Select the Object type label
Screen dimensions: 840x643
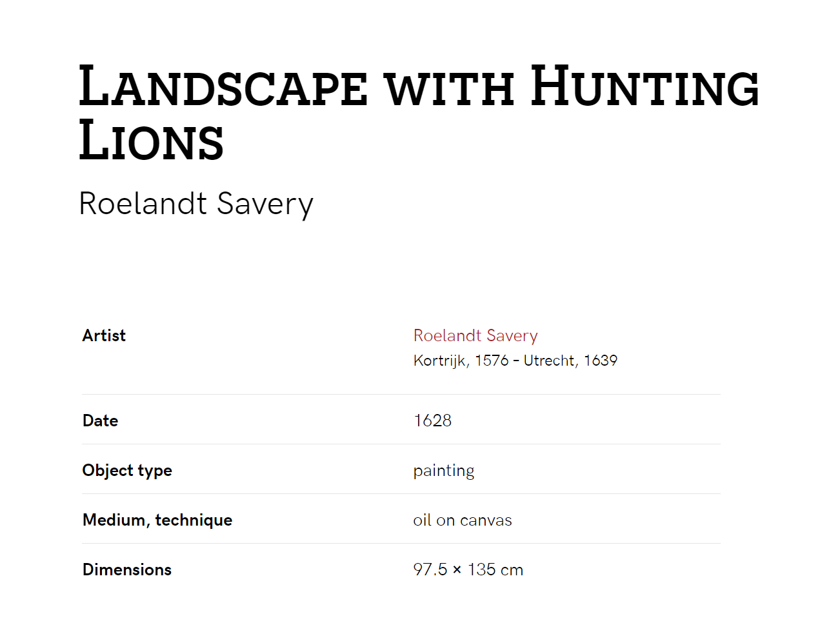tap(127, 471)
